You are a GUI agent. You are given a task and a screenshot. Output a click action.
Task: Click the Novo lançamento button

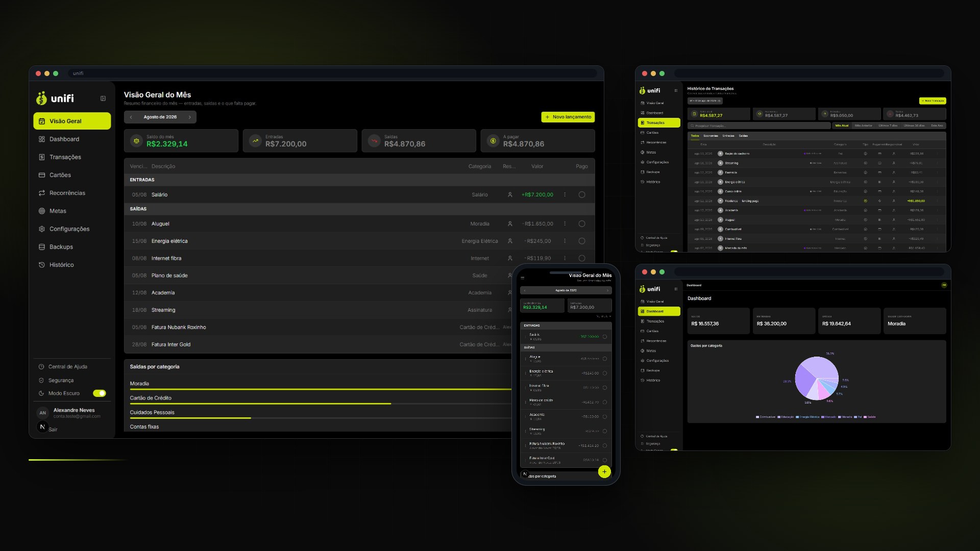pos(568,117)
